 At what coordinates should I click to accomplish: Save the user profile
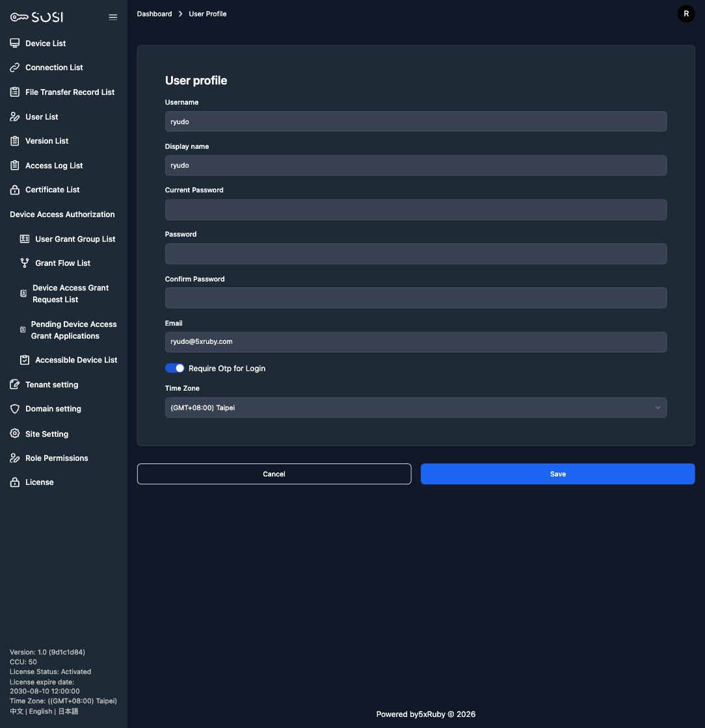click(x=558, y=474)
